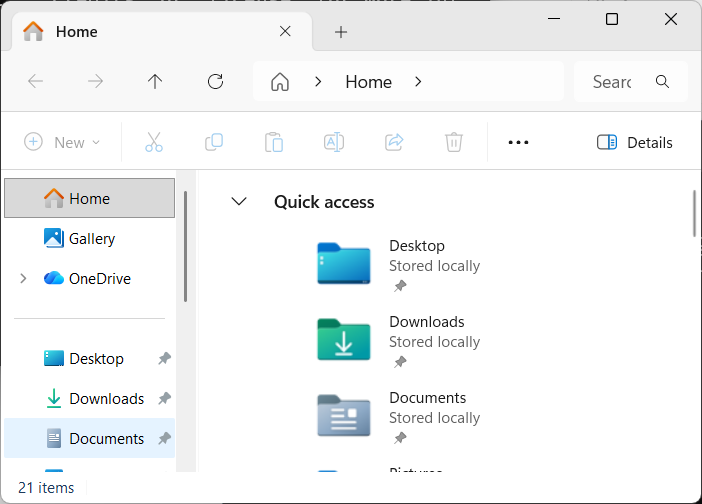Viewport: 702px width, 504px height.
Task: Maximize the File Explorer window
Action: pyautogui.click(x=612, y=19)
